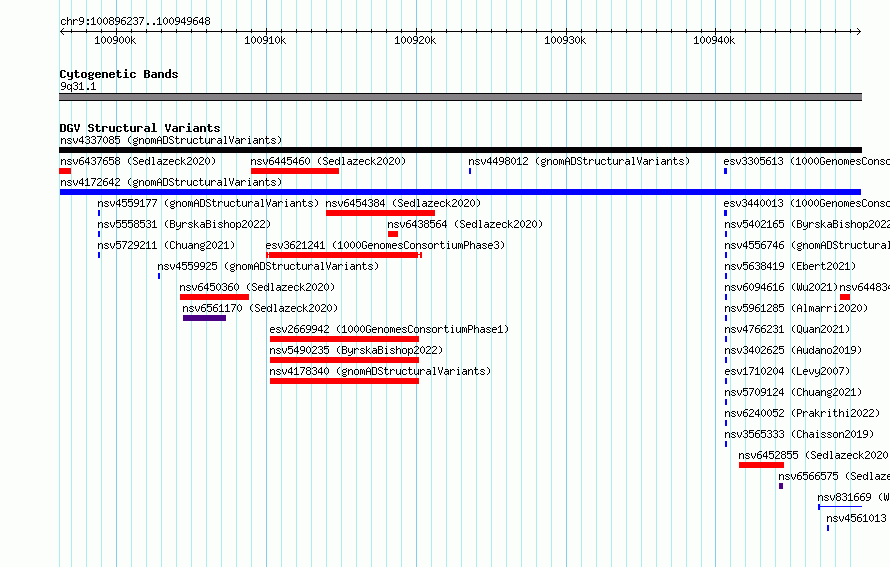890x567 pixels.
Task: Click the red nsv5490235 variant bar
Action: 345,360
